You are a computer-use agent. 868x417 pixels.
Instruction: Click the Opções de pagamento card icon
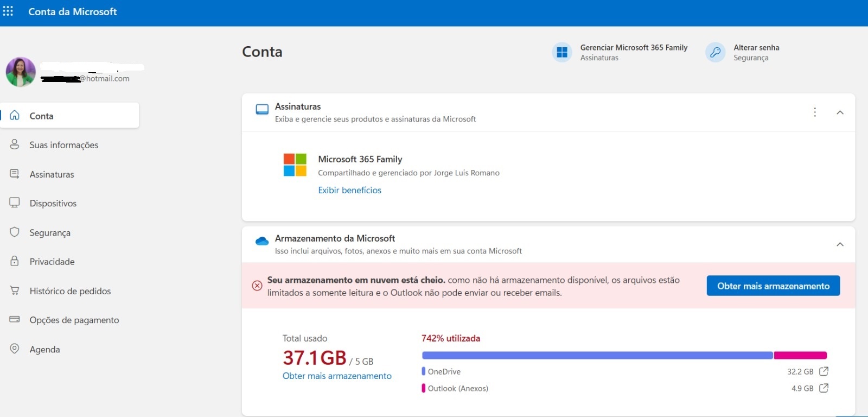point(15,319)
